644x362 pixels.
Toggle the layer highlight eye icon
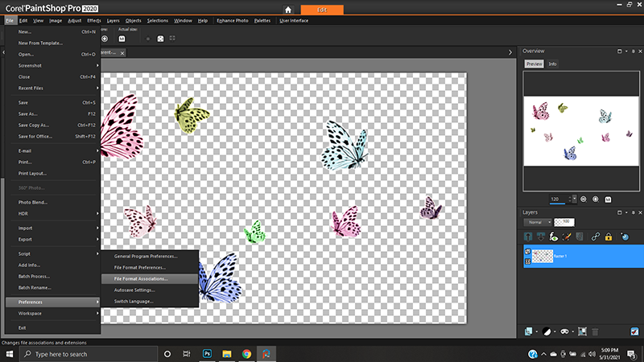[554, 237]
